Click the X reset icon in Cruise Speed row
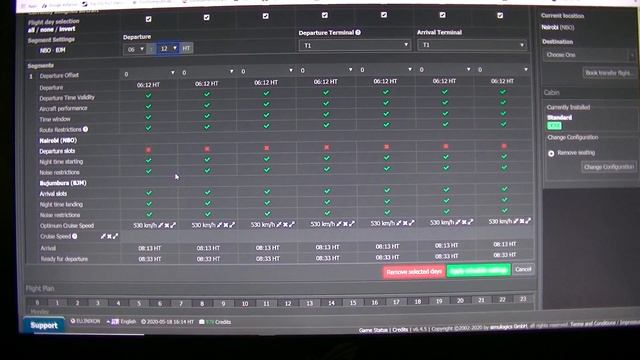This screenshot has width=640, height=360. click(109, 236)
